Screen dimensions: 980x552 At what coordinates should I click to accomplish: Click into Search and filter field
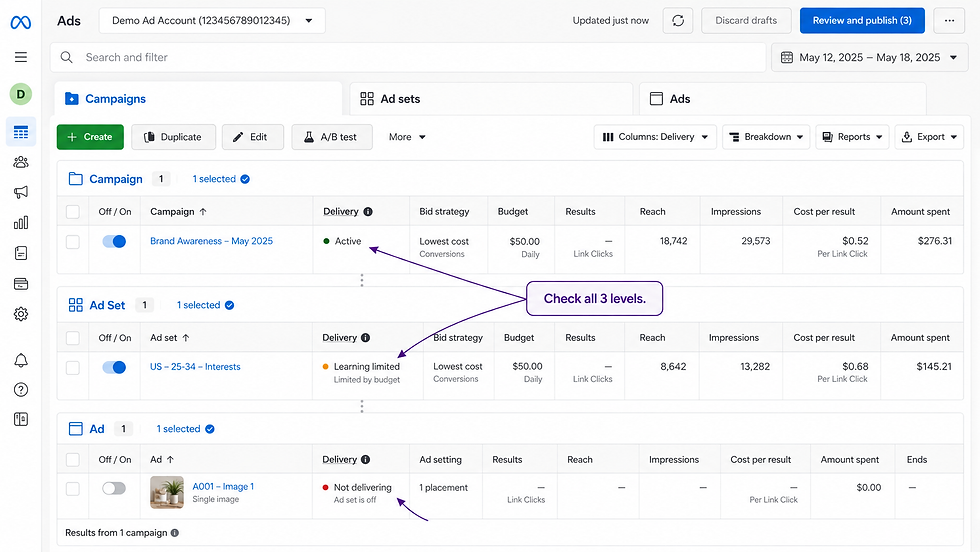[x=408, y=58]
